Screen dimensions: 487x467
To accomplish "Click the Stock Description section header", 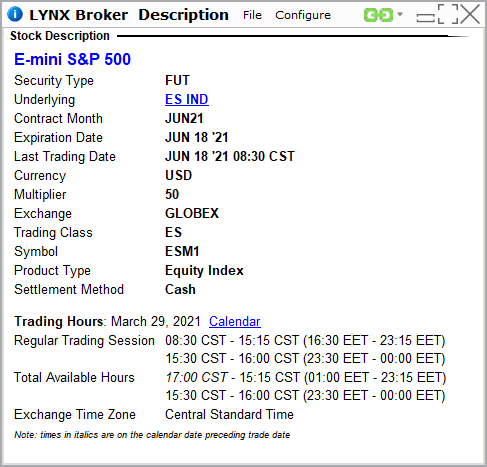I will tap(60, 36).
